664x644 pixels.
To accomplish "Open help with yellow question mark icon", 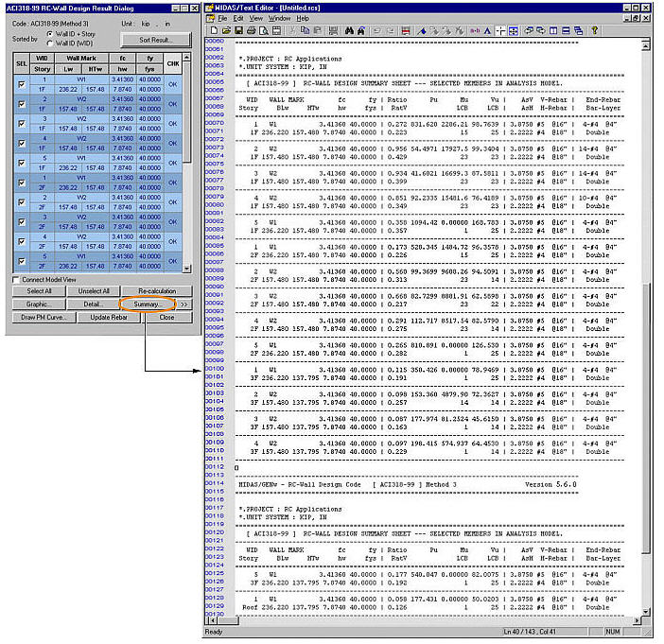I will tap(595, 30).
